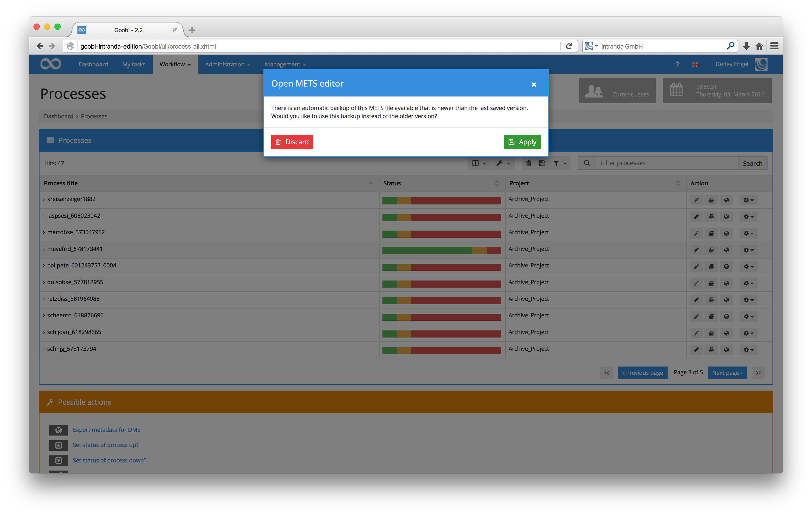Click the Goobi infinity logo
This screenshot has width=812, height=515.
(x=50, y=64)
